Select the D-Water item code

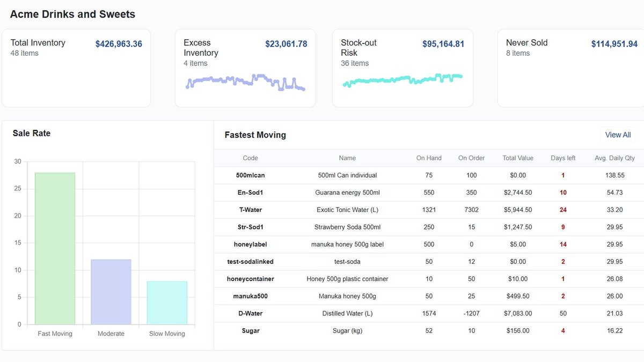tap(250, 313)
